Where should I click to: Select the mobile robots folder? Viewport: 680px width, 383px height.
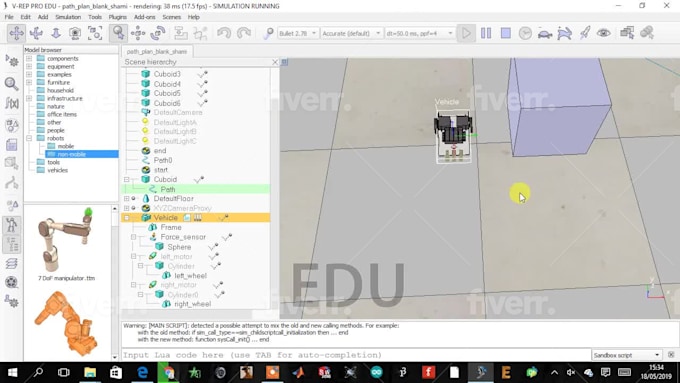65,146
